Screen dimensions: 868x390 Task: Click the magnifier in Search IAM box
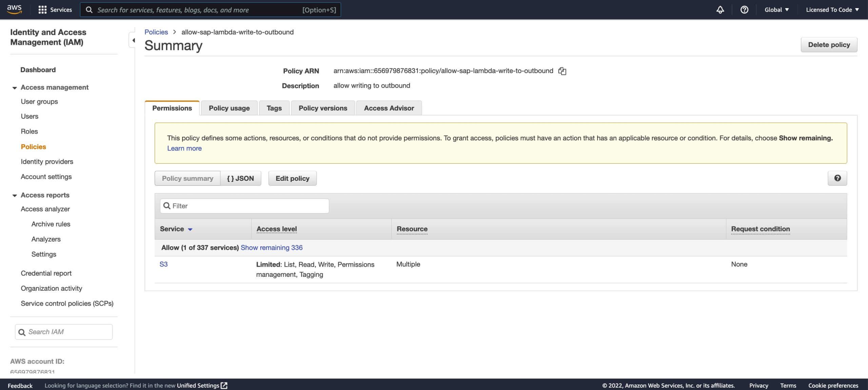pyautogui.click(x=22, y=332)
